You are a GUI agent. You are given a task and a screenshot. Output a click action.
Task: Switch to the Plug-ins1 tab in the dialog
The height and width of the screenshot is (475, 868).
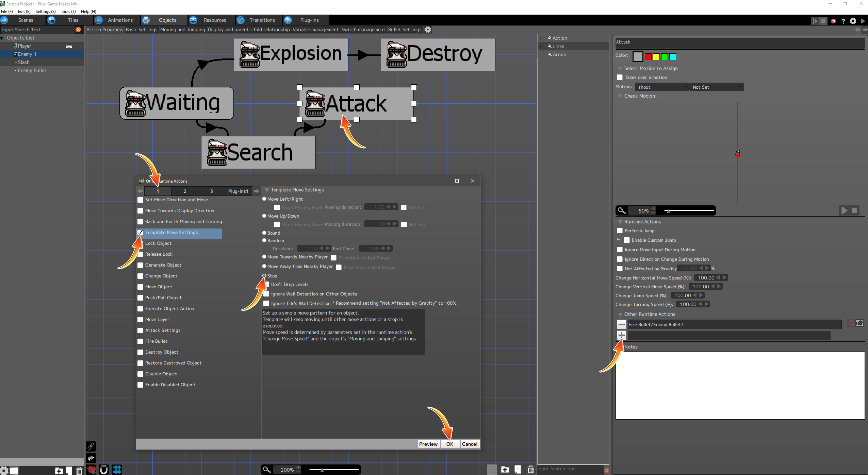tap(238, 191)
